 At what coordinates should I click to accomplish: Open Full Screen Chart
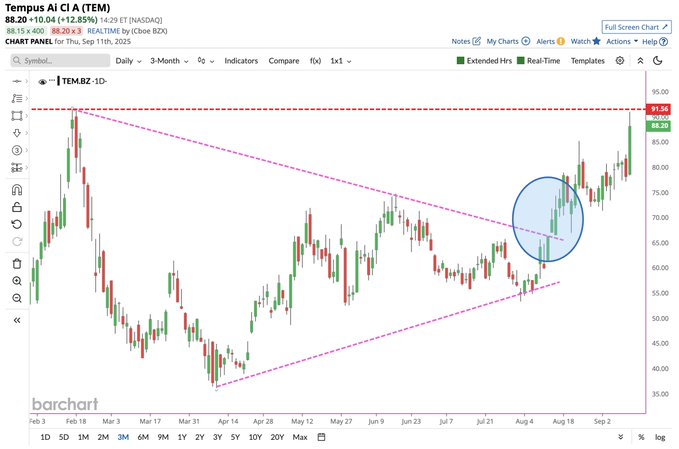(x=636, y=27)
